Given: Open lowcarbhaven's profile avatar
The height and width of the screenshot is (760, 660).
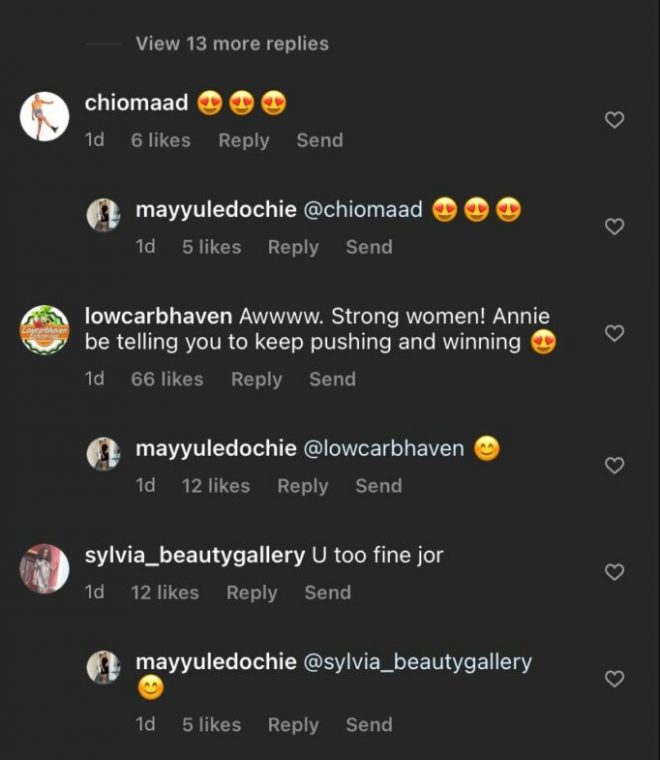Looking at the screenshot, I should click(45, 330).
